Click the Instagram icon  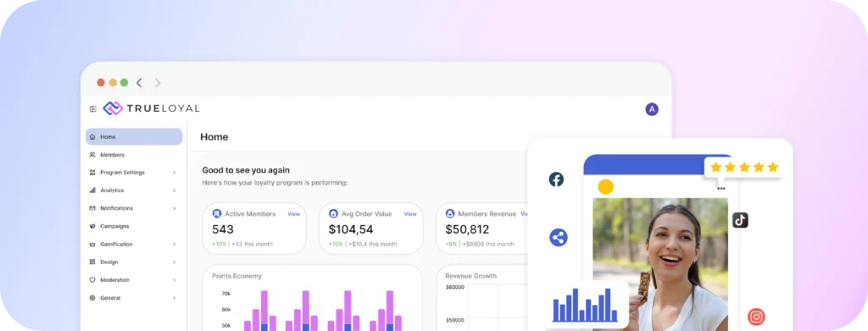coord(756,317)
